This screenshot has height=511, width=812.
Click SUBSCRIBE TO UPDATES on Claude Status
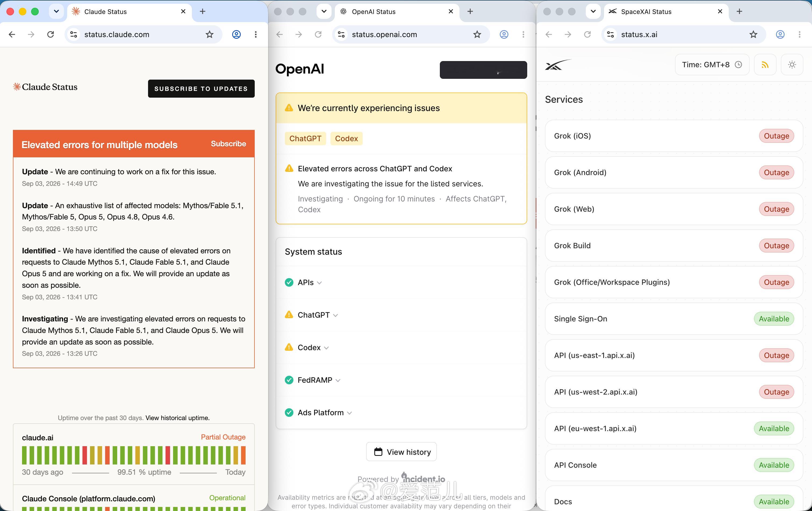coord(201,89)
